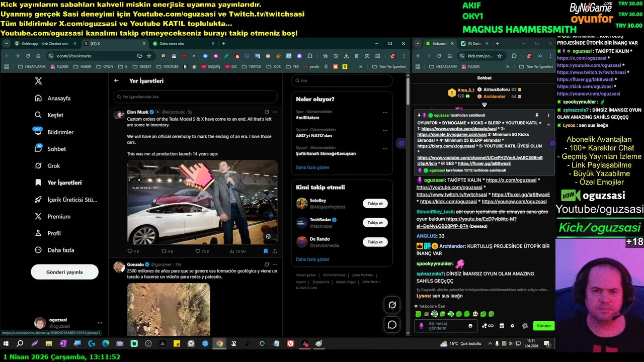Open Kick chat settings gear icon
This screenshot has width=644, height=362.
click(512, 326)
